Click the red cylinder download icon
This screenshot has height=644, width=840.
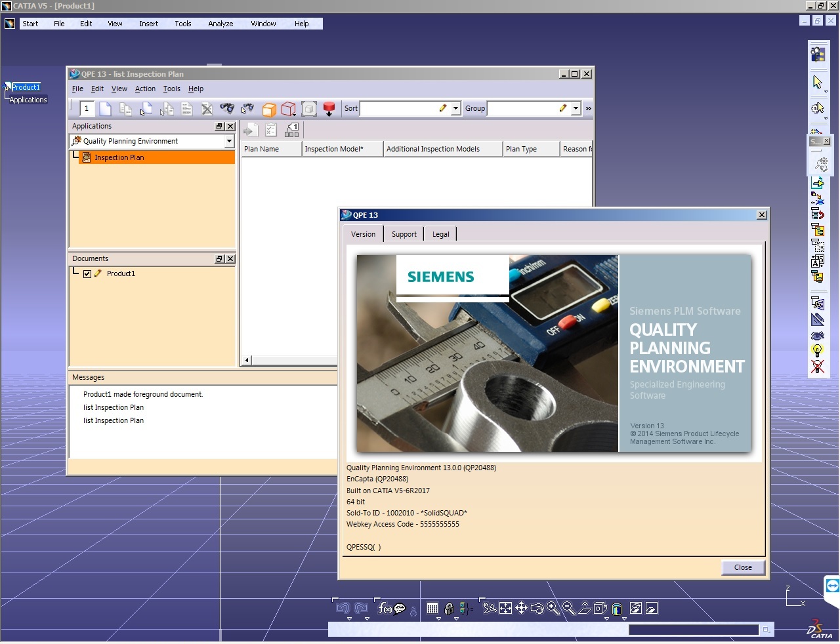(x=329, y=109)
